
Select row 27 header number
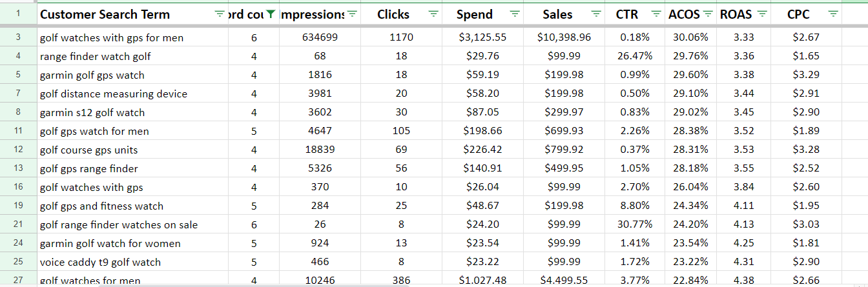click(18, 280)
